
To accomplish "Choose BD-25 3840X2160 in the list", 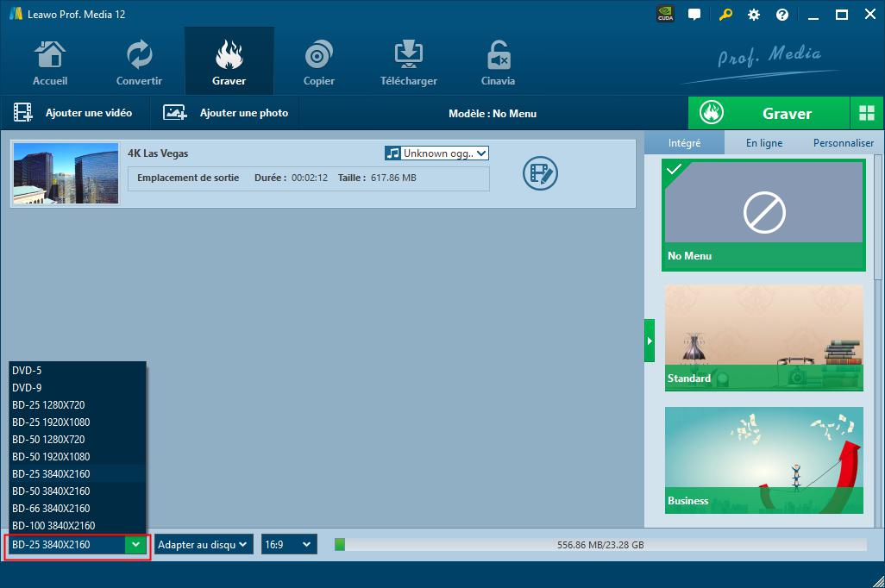I will coord(78,474).
